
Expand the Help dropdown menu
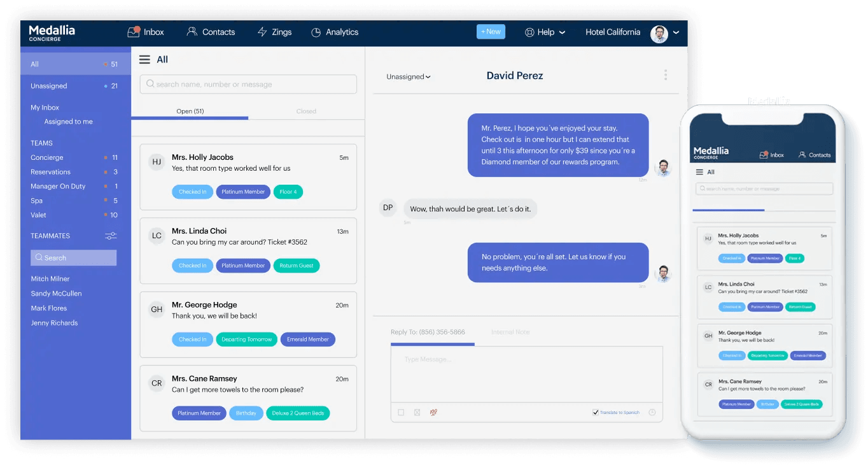click(545, 32)
